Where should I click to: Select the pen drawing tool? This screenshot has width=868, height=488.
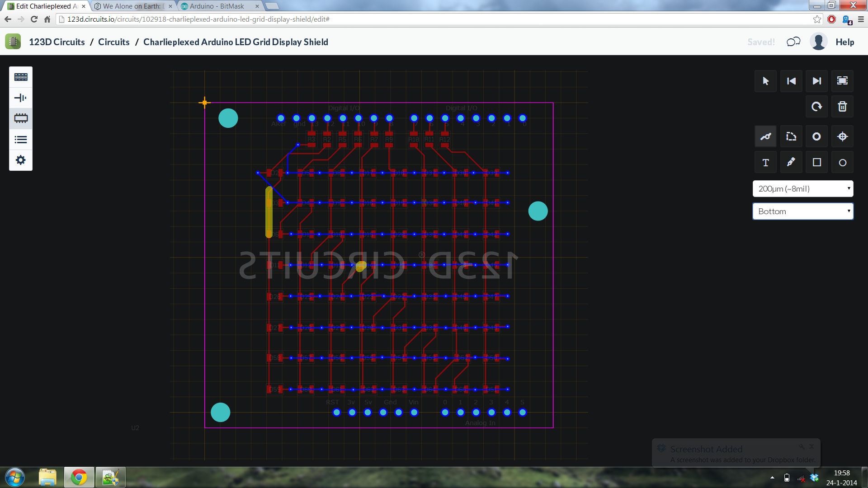pyautogui.click(x=791, y=162)
